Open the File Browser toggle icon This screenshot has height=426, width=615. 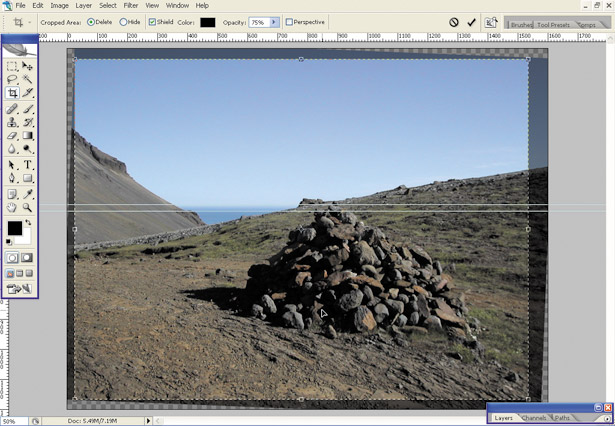point(491,22)
